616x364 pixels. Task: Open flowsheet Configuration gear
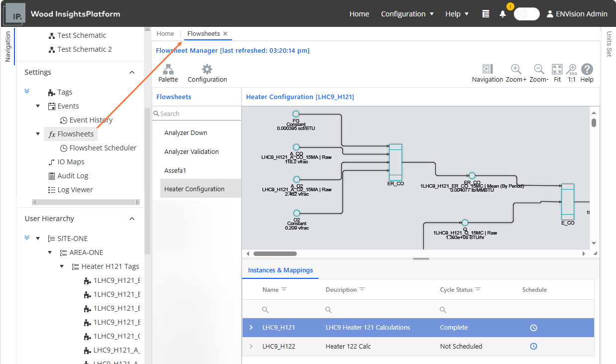pyautogui.click(x=207, y=73)
